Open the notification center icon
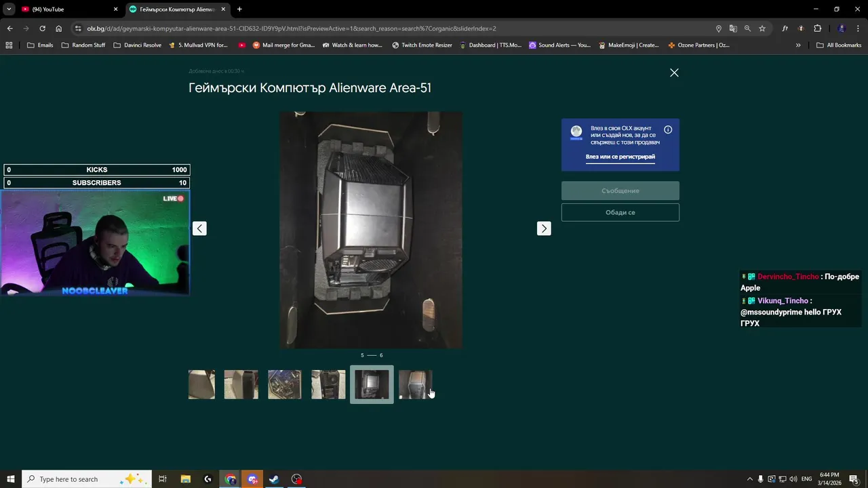This screenshot has height=488, width=868. 854,479
